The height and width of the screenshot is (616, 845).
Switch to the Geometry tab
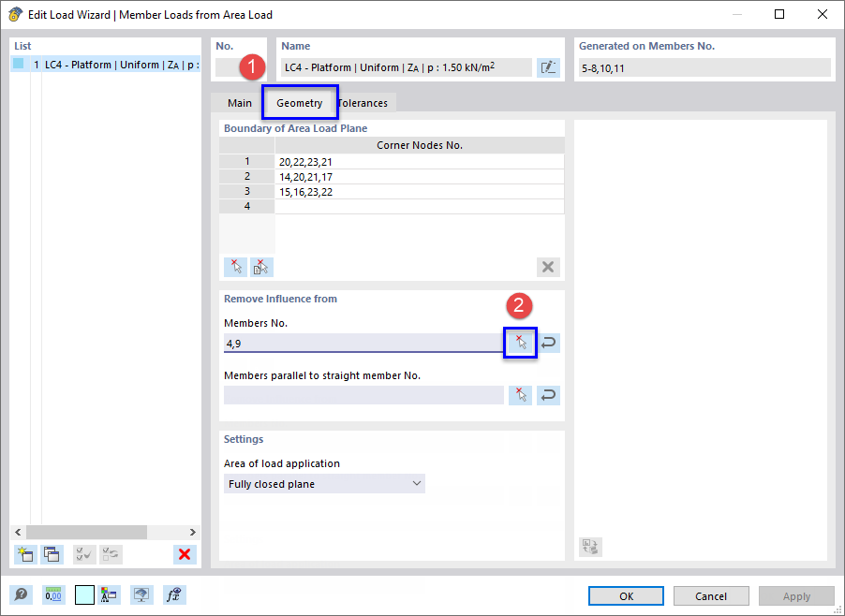300,102
